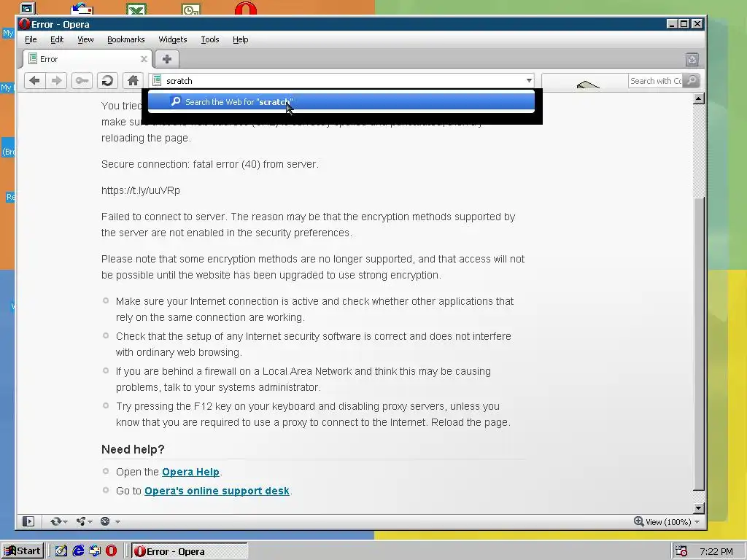Launch Internet Explorer from the quick launch
The width and height of the screenshot is (747, 560).
(78, 551)
